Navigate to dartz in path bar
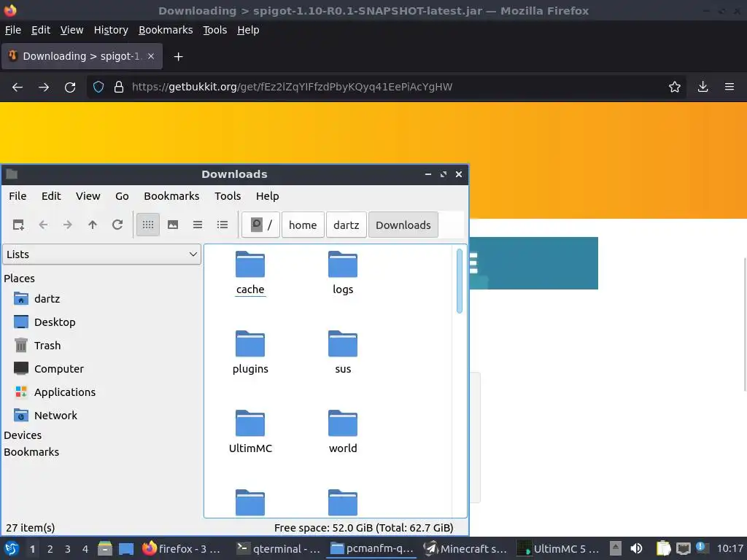Screen dimensions: 747x560 (x=347, y=225)
